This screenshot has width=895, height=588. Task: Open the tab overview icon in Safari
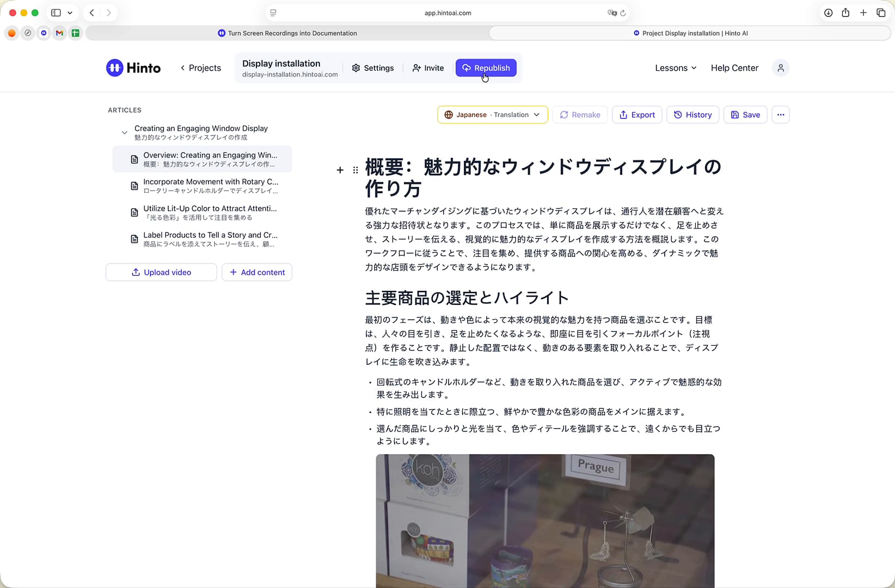point(881,13)
